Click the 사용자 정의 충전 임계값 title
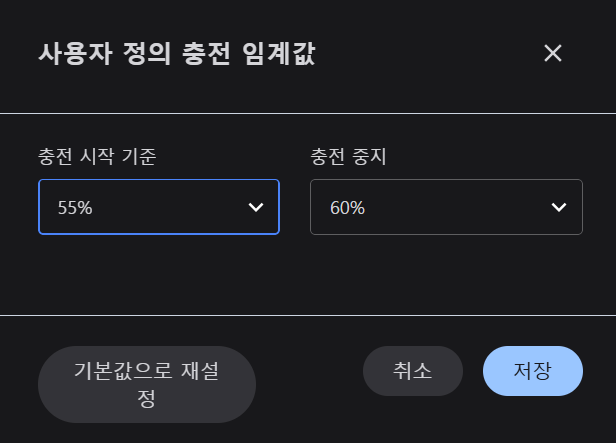 [176, 54]
